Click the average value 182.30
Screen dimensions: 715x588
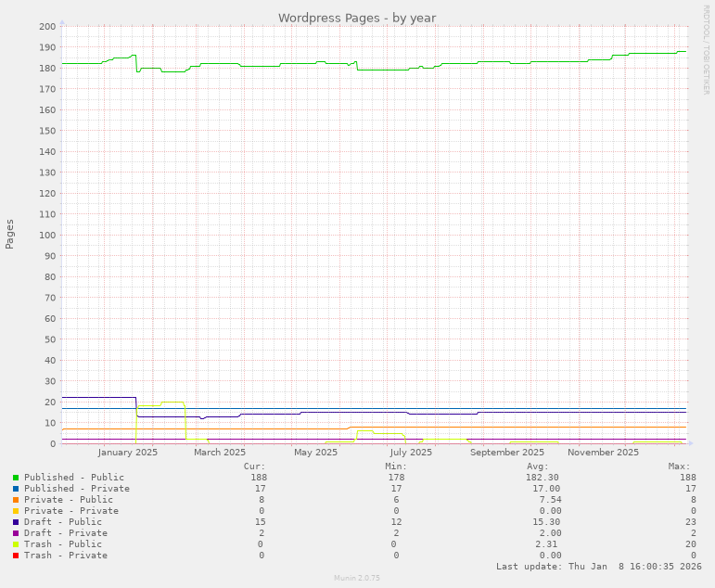(543, 477)
